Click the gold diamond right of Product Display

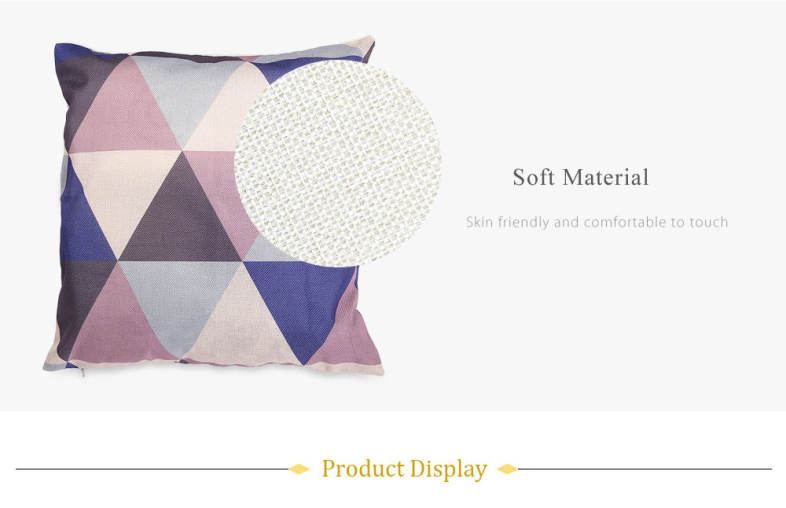[507, 469]
